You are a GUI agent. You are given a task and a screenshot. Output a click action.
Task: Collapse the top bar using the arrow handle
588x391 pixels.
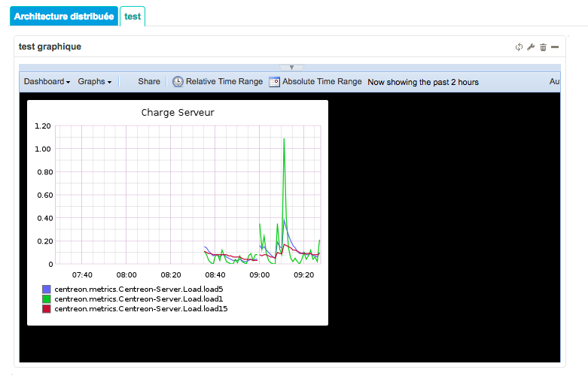[x=291, y=68]
